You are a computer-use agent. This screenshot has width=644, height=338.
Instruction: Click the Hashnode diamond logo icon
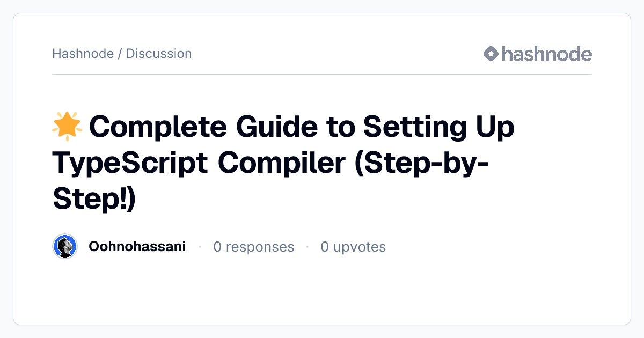(491, 54)
